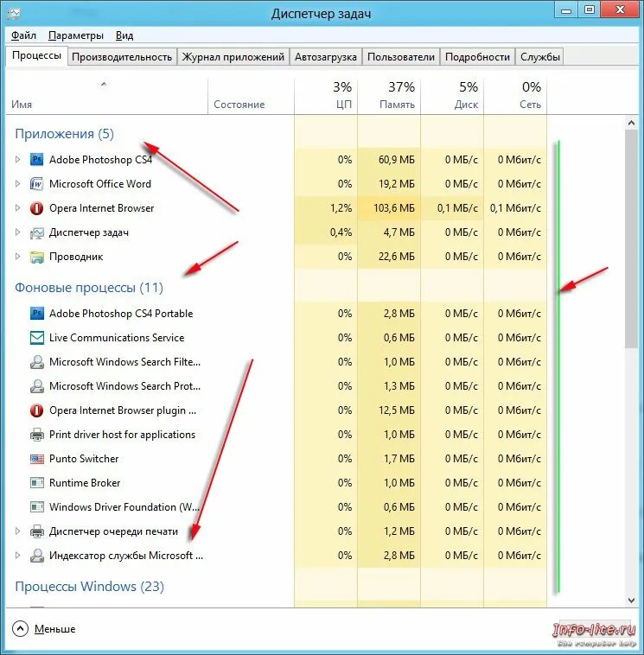Open the Параметры menu

coord(76,35)
